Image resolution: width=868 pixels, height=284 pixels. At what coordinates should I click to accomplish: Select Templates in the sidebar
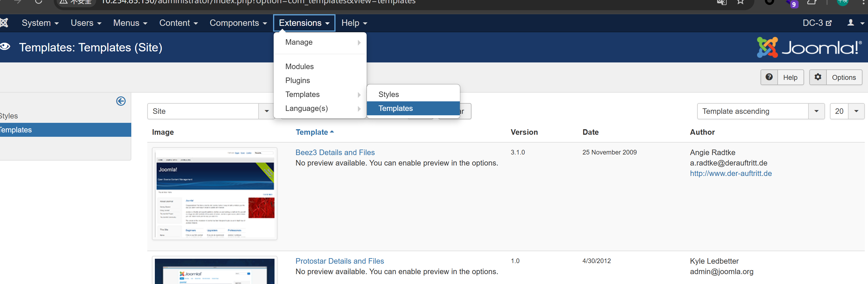point(66,130)
